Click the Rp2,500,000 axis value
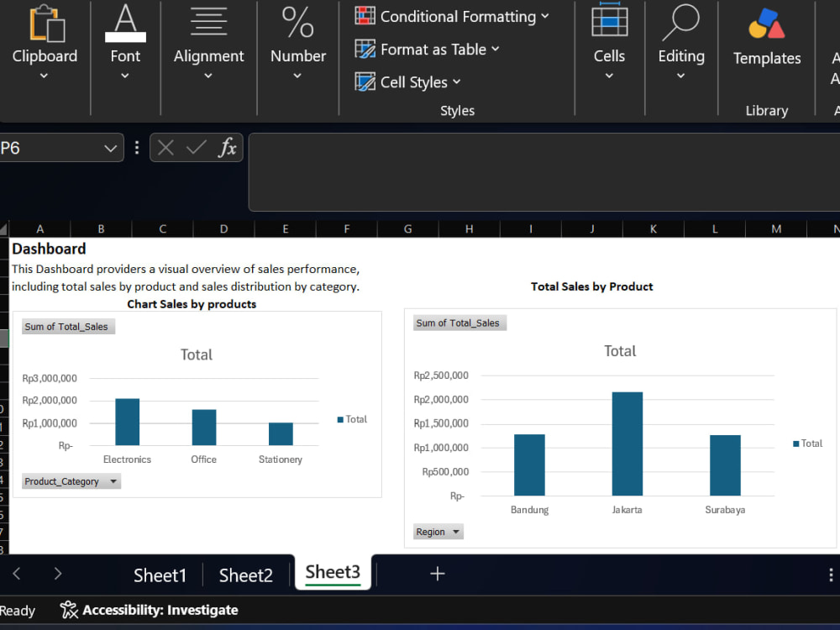840x630 pixels. tap(441, 375)
